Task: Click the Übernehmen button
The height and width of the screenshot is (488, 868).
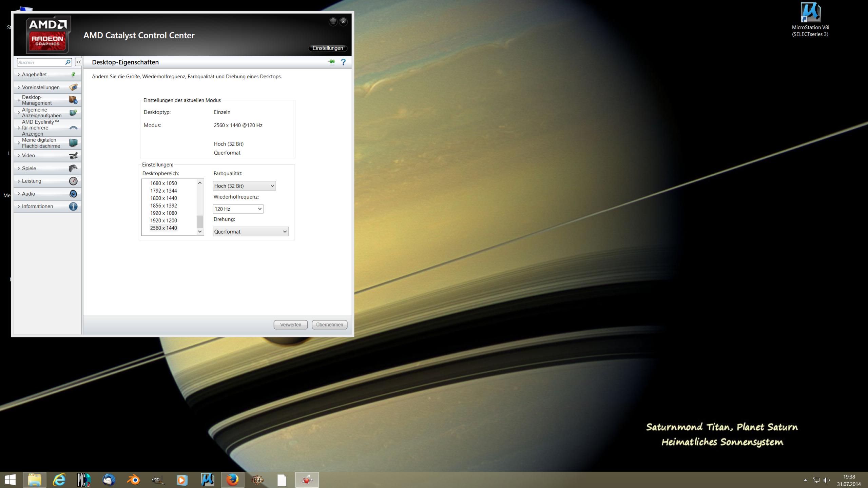Action: pyautogui.click(x=329, y=325)
